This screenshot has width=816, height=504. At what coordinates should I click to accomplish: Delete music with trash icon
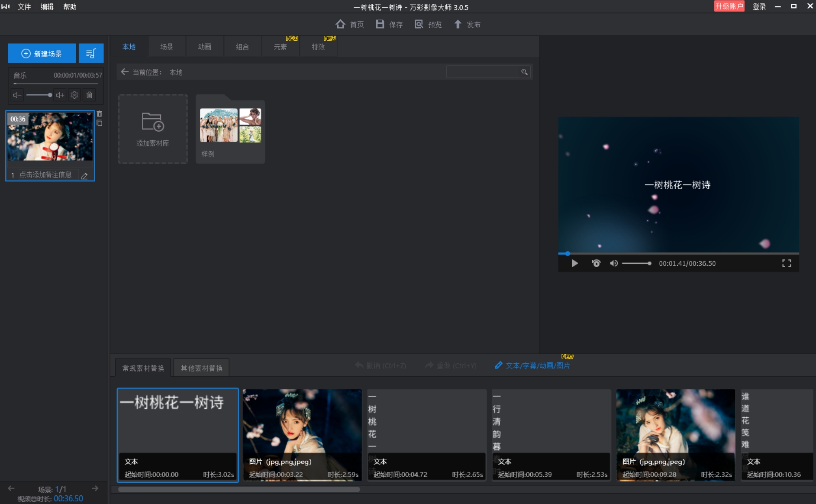coord(89,95)
